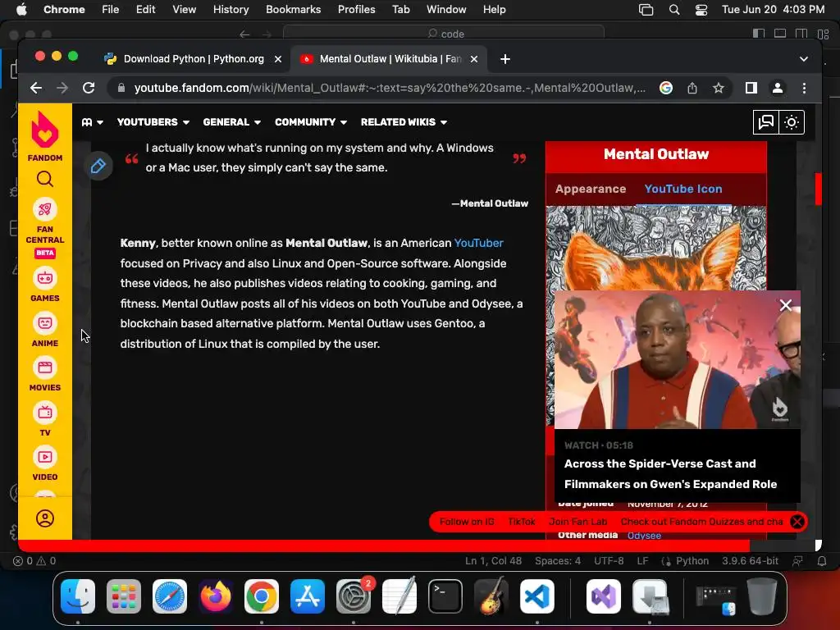This screenshot has width=840, height=630.
Task: Follow the YouTuber hyperlink in article
Action: click(x=478, y=243)
